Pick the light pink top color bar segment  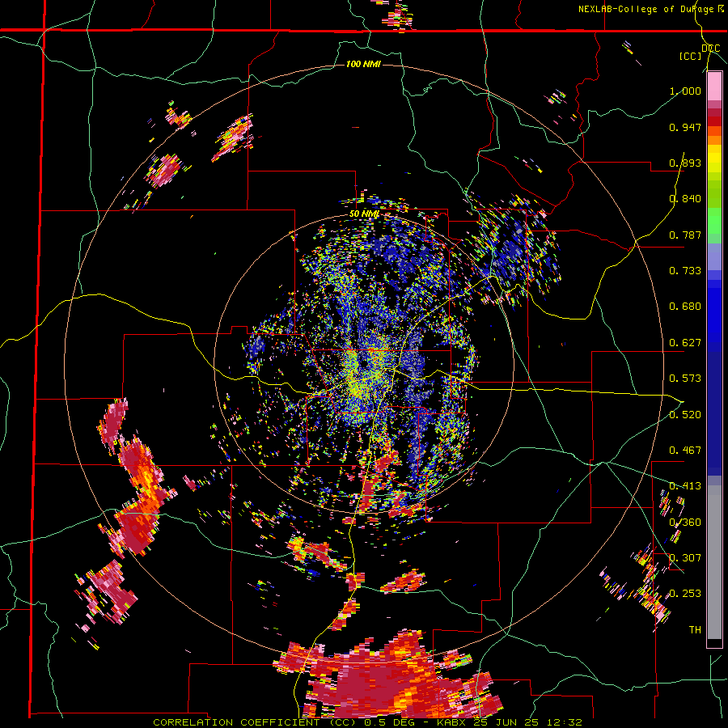click(x=714, y=86)
